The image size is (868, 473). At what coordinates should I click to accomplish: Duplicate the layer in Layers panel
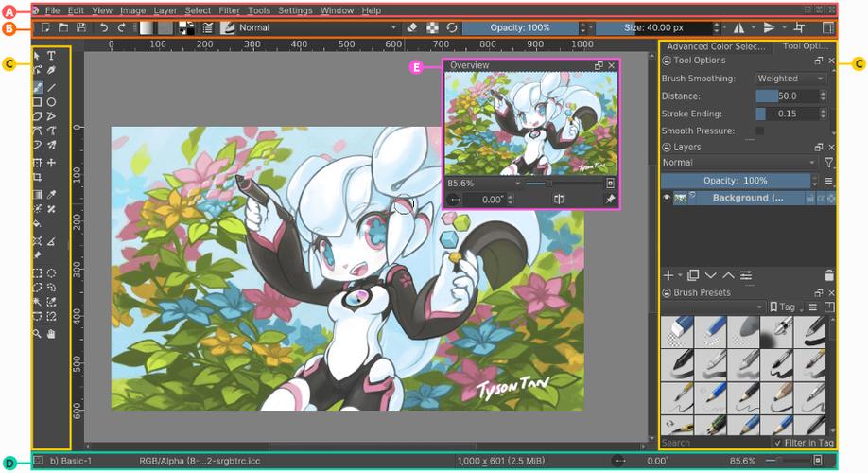(693, 275)
